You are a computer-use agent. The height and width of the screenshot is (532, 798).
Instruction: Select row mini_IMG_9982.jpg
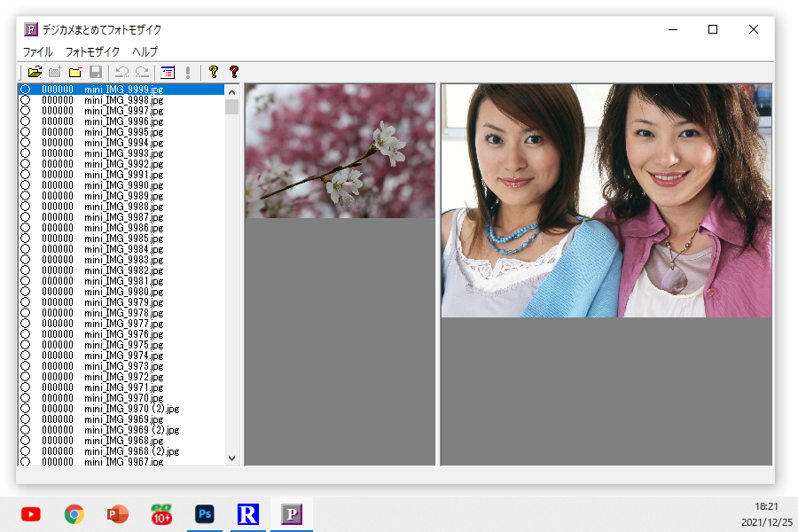point(121,270)
